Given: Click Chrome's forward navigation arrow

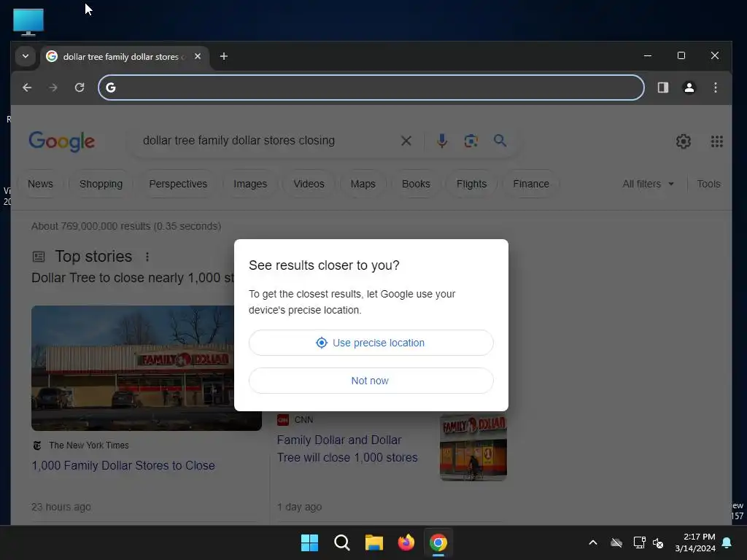Looking at the screenshot, I should pyautogui.click(x=53, y=87).
